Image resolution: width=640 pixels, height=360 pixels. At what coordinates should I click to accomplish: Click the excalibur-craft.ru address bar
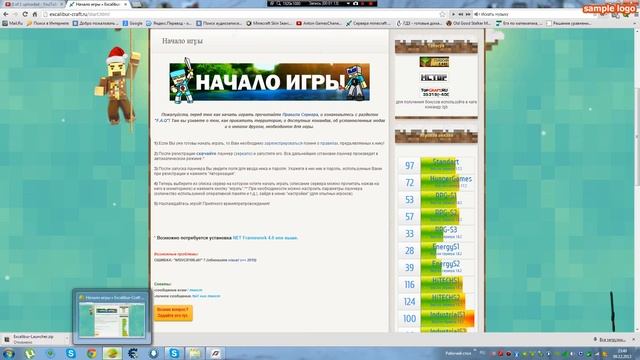241,14
